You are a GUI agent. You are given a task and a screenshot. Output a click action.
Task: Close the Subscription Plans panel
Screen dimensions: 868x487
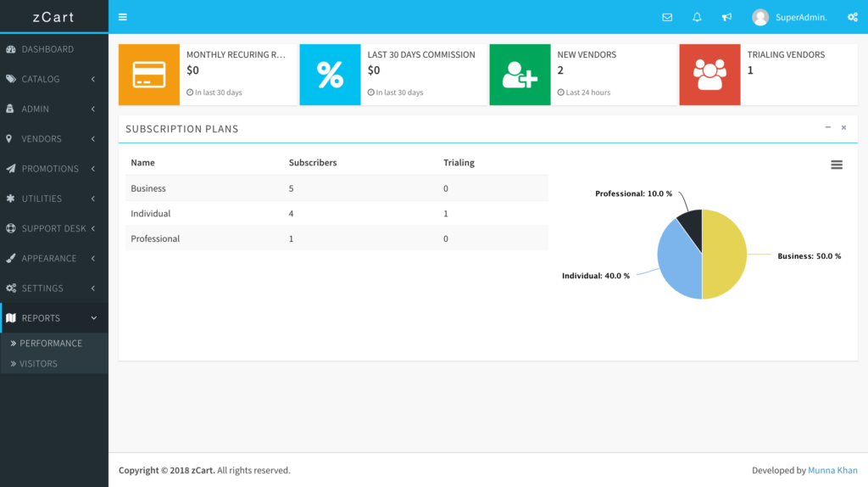coord(843,127)
